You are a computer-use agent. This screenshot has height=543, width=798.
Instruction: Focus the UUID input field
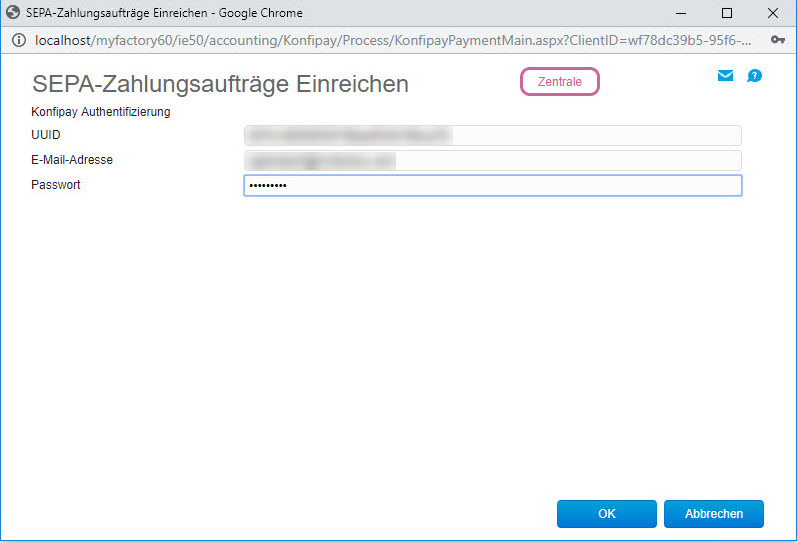tap(492, 135)
